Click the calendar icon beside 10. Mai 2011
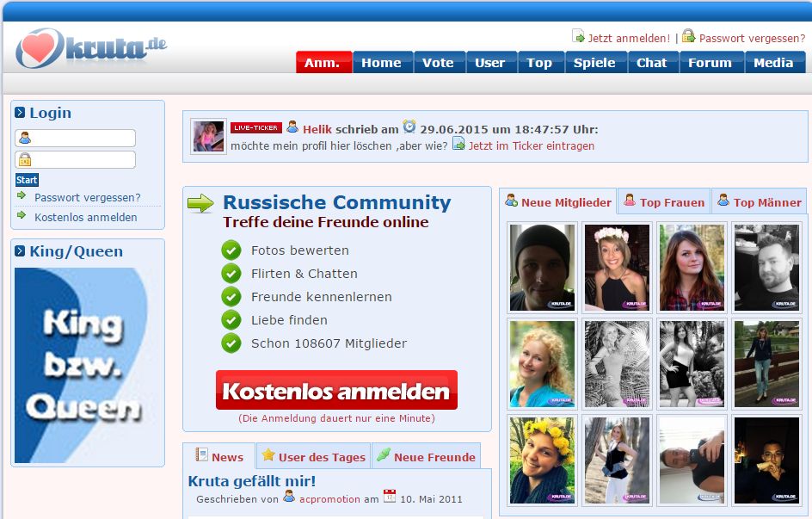Viewport: 812px width, 519px height. coord(390,497)
